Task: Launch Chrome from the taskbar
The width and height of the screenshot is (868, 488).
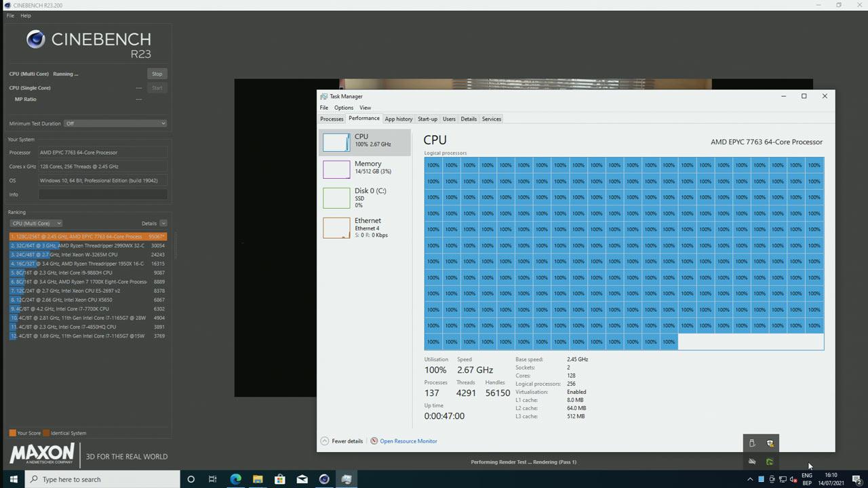Action: click(x=235, y=479)
